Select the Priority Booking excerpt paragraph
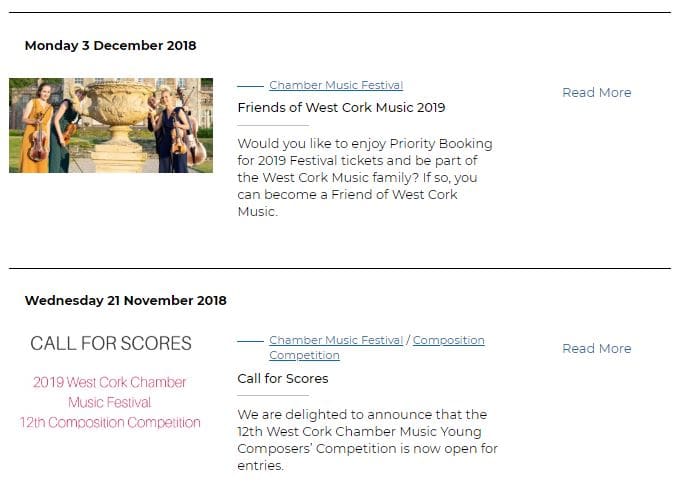This screenshot has width=681, height=501. [x=365, y=178]
